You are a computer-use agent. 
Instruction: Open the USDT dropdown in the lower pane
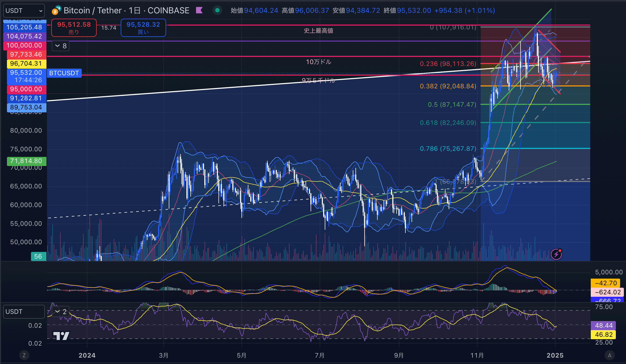(24, 312)
